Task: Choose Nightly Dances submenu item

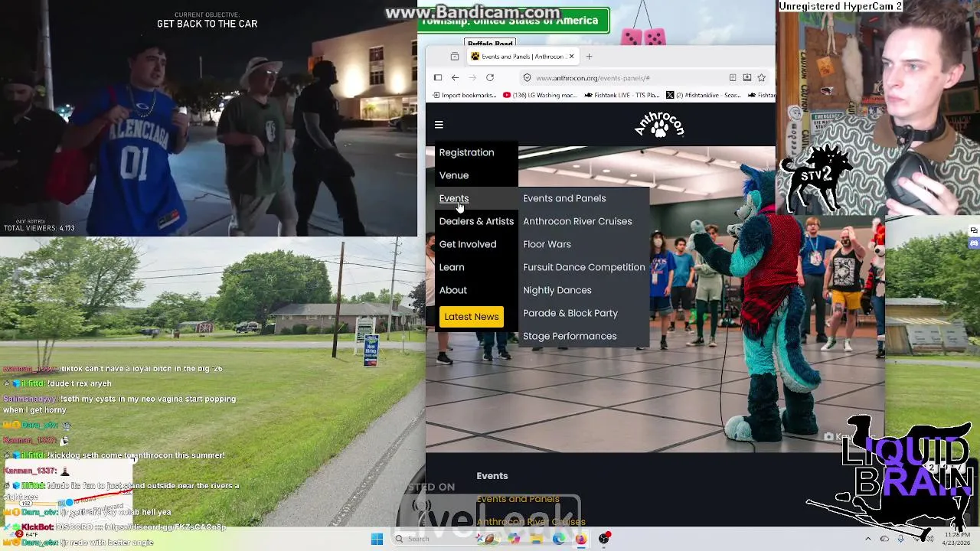Action: click(x=557, y=290)
